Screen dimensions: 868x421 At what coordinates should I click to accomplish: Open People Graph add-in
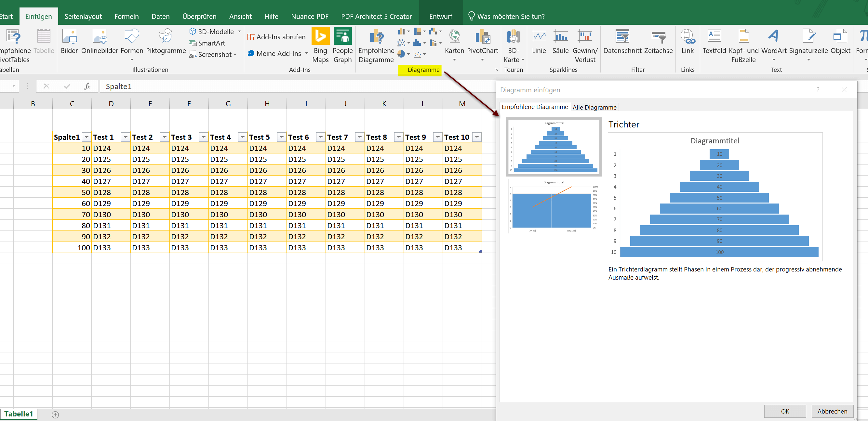click(343, 46)
